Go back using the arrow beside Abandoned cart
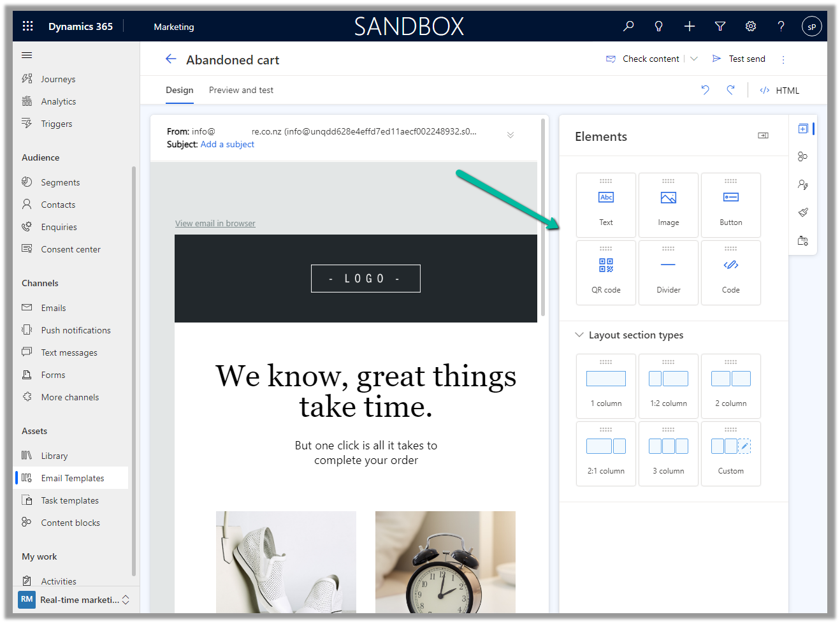The width and height of the screenshot is (840, 624). 171,59
